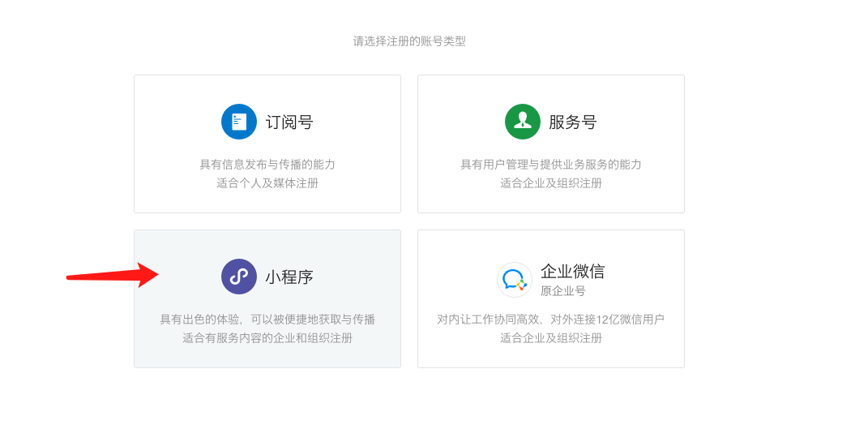Select the 订阅号 account type title
Viewport: 868px width, 442px height.
(289, 122)
